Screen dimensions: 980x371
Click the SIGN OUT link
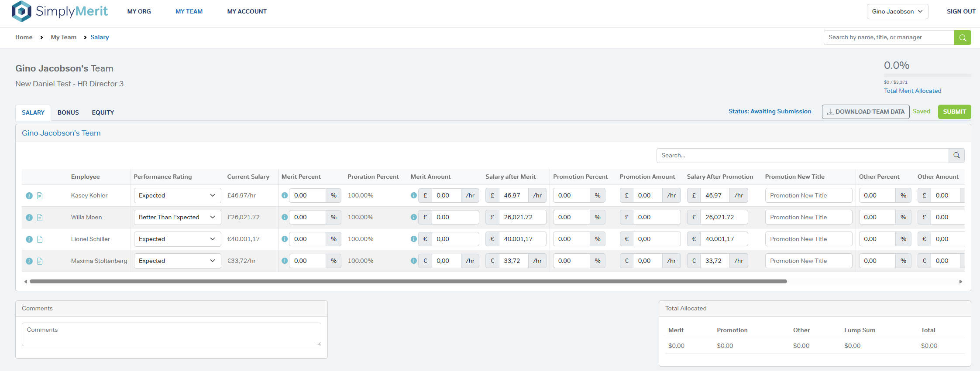click(x=961, y=11)
